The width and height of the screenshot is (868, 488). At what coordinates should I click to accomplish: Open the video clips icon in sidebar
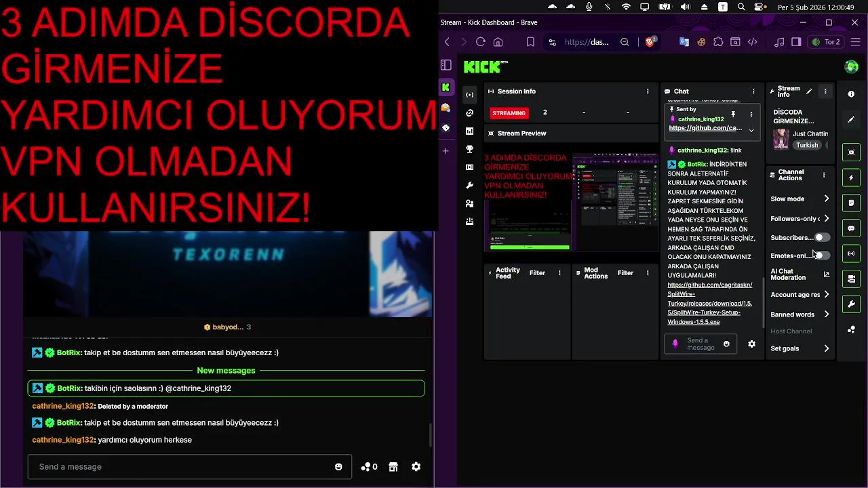[x=469, y=167]
